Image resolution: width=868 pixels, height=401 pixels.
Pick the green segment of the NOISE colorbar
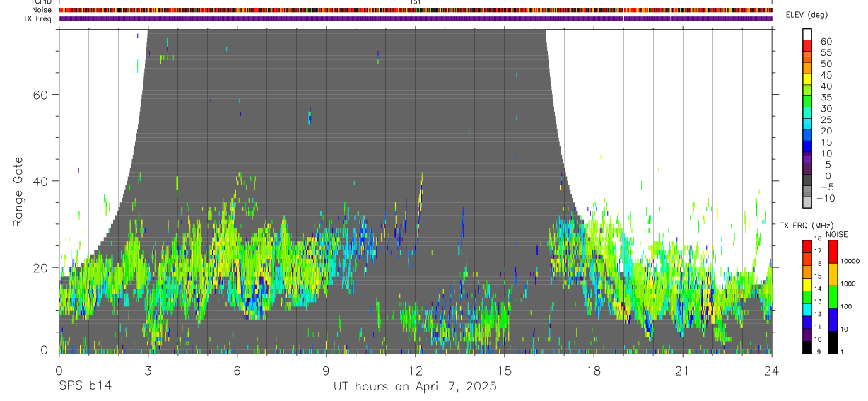click(833, 297)
